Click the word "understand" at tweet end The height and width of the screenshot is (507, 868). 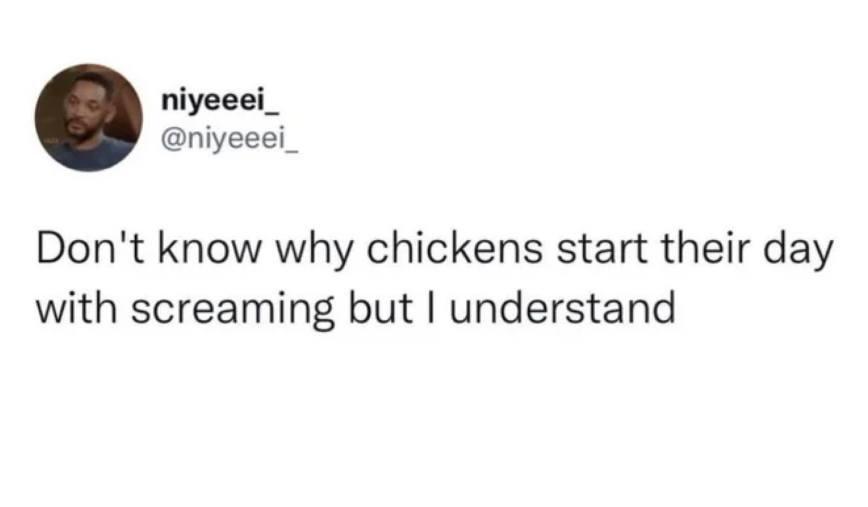click(562, 308)
